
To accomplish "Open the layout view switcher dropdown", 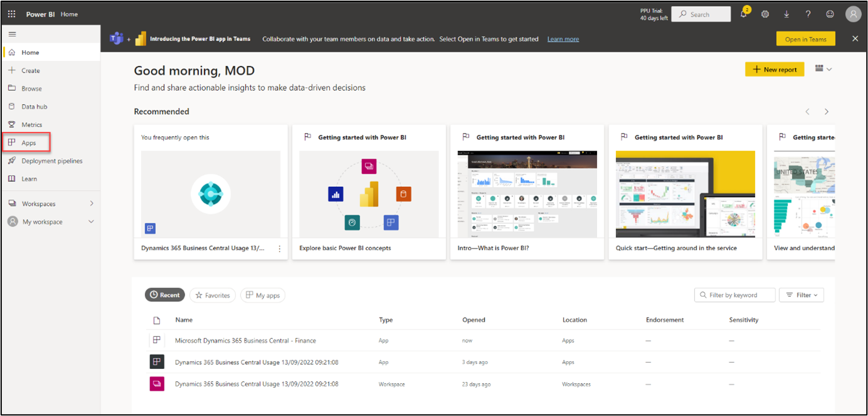I will click(823, 69).
